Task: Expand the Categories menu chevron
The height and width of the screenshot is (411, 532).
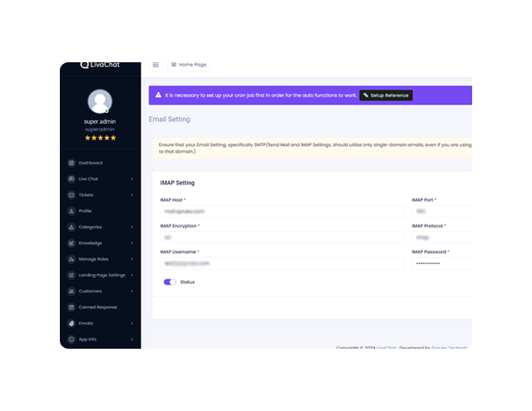Action: (x=132, y=227)
